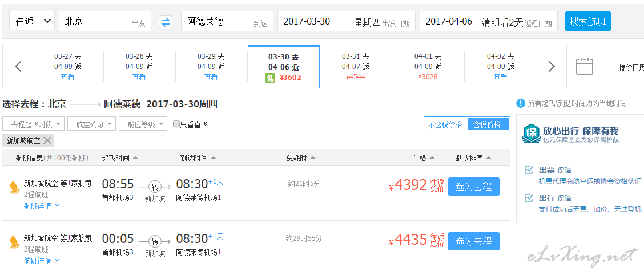Open the special-price calendar icon
Image resolution: width=644 pixels, height=275 pixels.
pyautogui.click(x=584, y=66)
